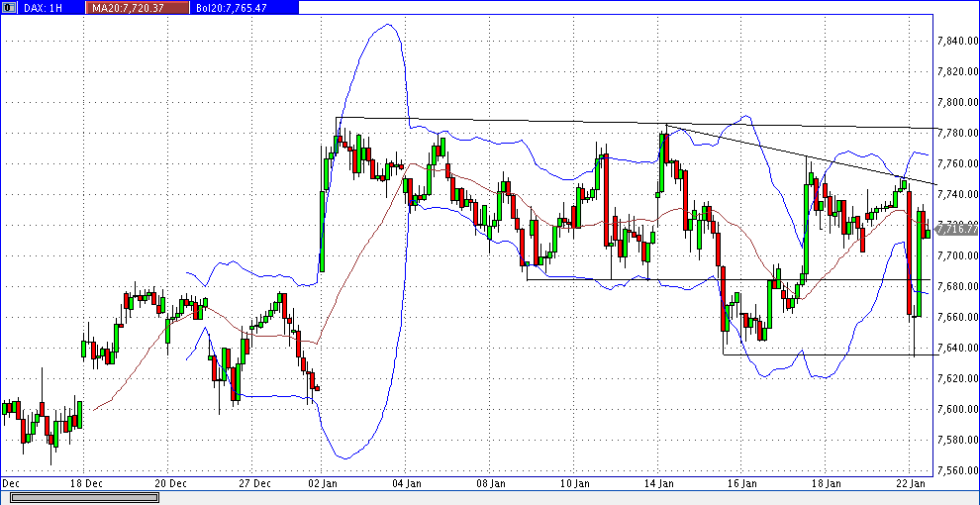Click the 7,780.00 price axis label
Image resolution: width=980 pixels, height=505 pixels.
[x=957, y=133]
